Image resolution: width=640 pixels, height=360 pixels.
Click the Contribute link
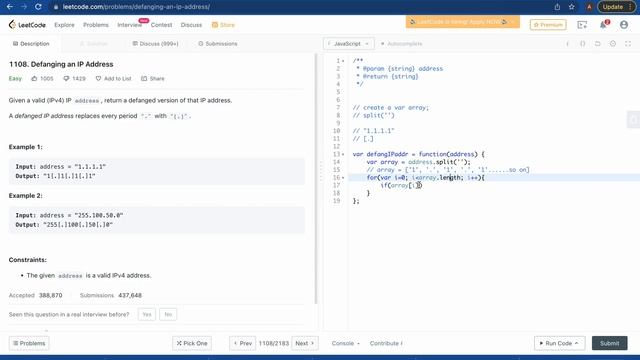[386, 343]
